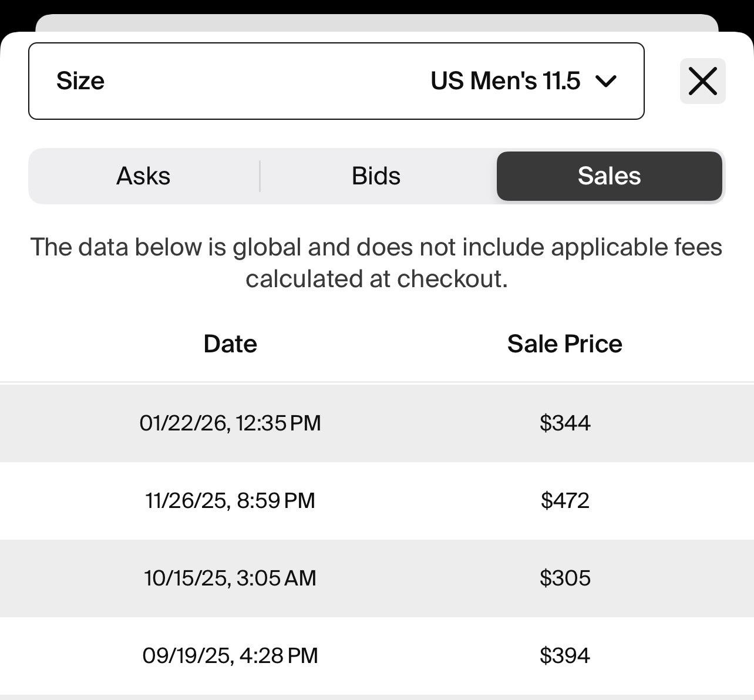The width and height of the screenshot is (754, 700).
Task: Select the 01/22/26, 12:35 PM sale date
Action: [x=230, y=423]
